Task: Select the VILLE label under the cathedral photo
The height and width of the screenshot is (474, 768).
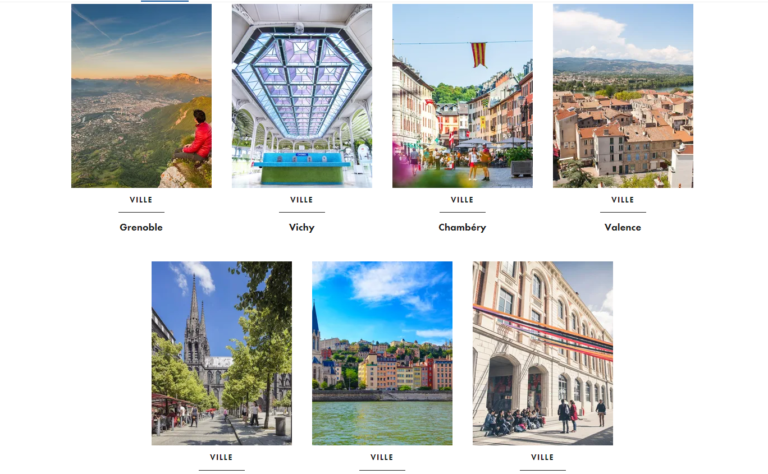Action: click(221, 457)
